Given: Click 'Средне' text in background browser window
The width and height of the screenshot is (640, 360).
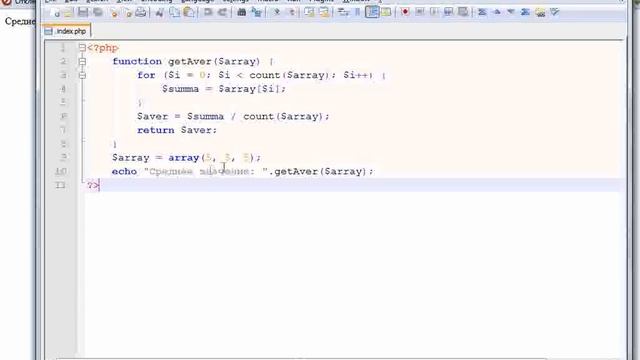Looking at the screenshot, I should pyautogui.click(x=20, y=21).
